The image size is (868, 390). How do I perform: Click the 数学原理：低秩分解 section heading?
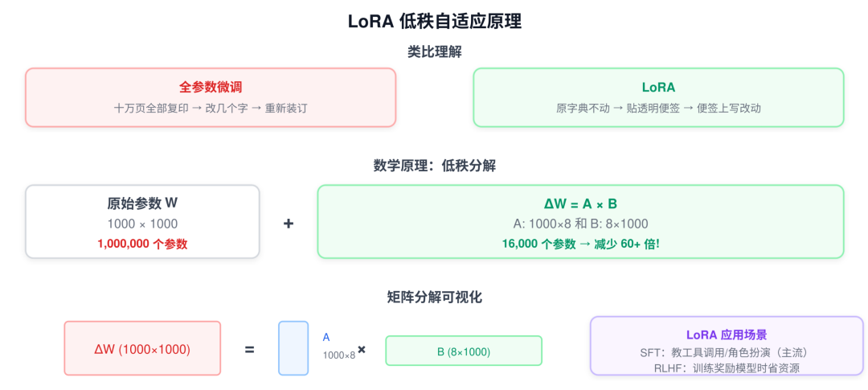435,166
